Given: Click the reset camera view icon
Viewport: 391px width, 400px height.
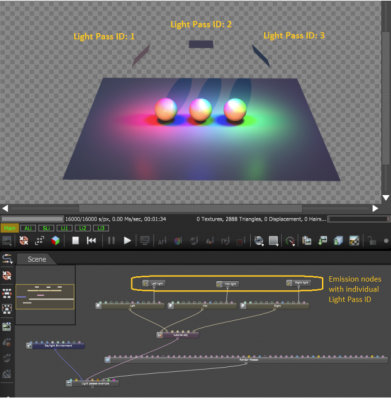Looking at the screenshot, I should [39, 240].
